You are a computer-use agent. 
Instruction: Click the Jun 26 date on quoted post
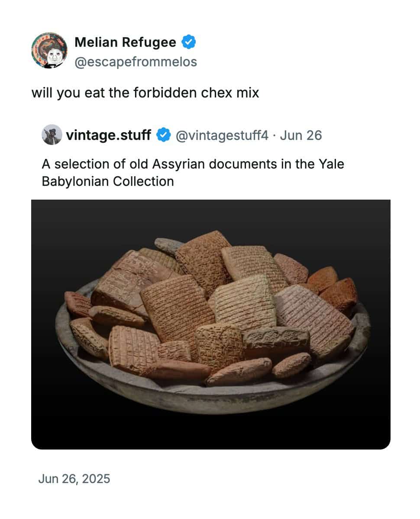pyautogui.click(x=301, y=135)
